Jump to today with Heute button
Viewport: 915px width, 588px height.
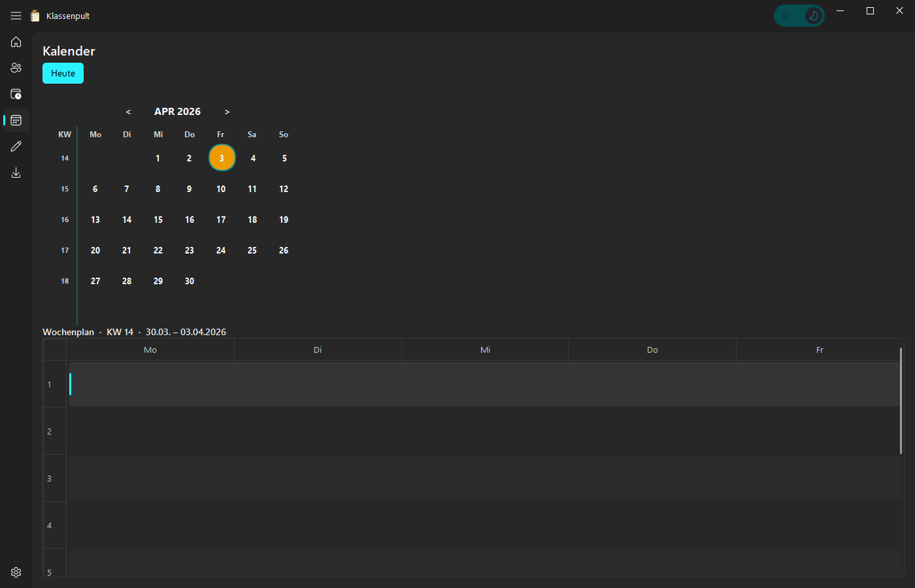coord(63,73)
